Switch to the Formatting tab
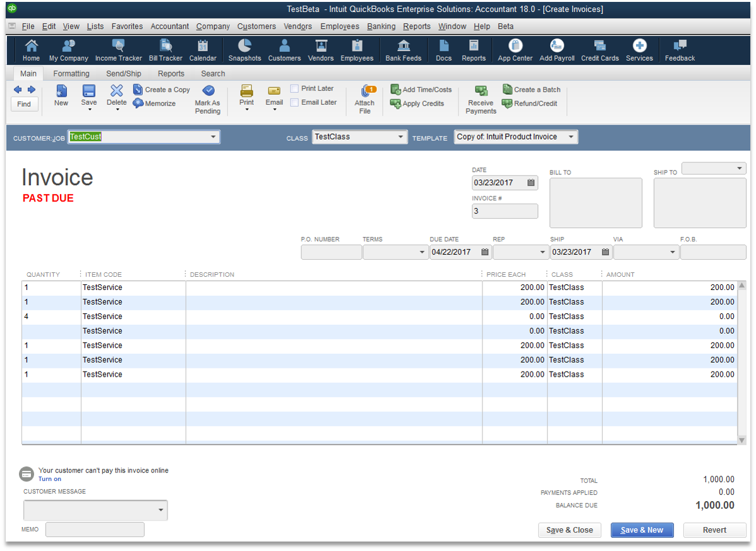Screen dimensions: 756x551 pyautogui.click(x=71, y=74)
